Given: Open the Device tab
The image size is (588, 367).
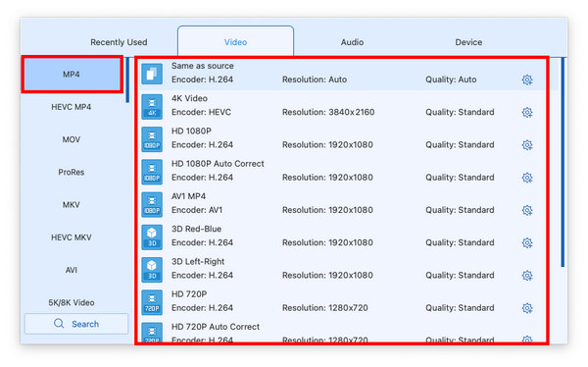Looking at the screenshot, I should 468,42.
